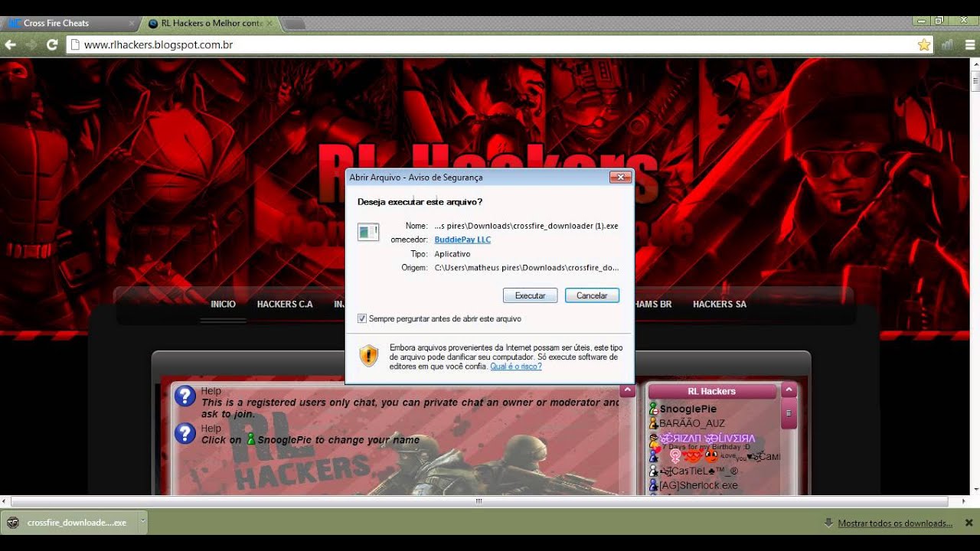
Task: Bookmark page with the star icon
Action: click(924, 45)
